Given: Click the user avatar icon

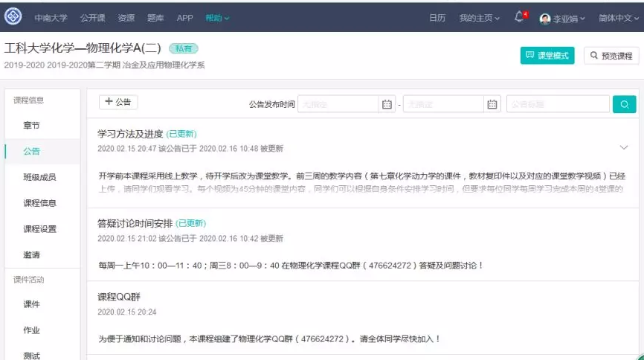Looking at the screenshot, I should 545,18.
